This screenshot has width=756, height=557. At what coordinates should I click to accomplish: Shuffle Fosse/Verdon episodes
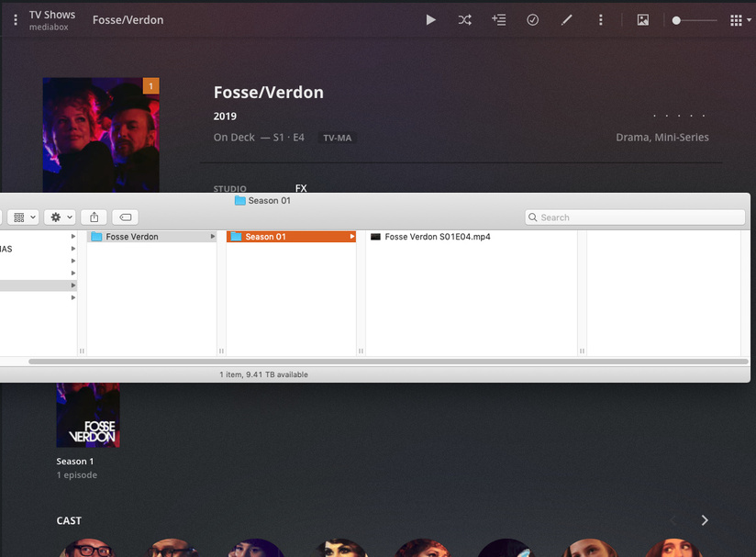pos(465,20)
